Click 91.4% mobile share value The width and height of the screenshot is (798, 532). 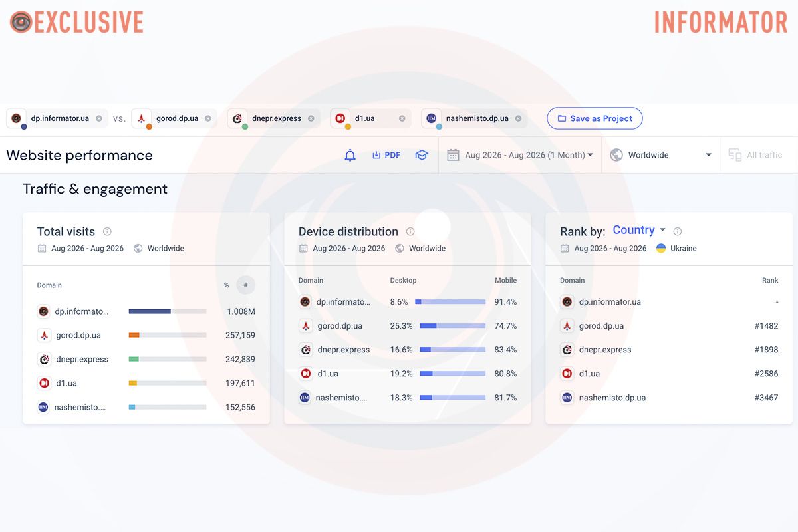[505, 302]
